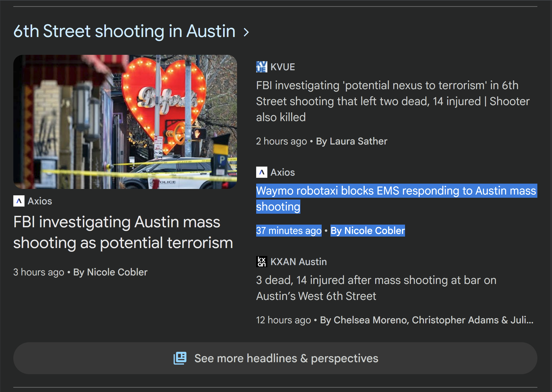This screenshot has width=552, height=392.
Task: Open the Buford's crime scene photo thumbnail
Action: tap(125, 122)
